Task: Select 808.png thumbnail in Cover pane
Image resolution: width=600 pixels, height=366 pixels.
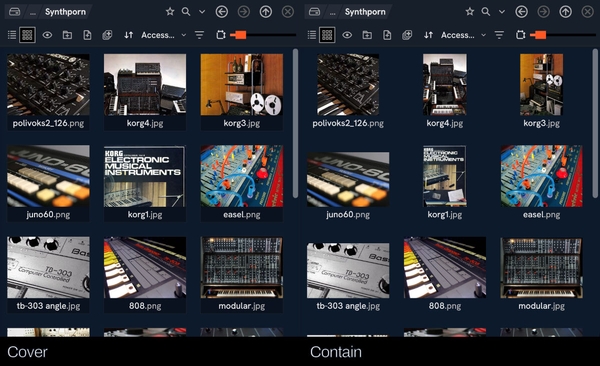Action: 145,267
